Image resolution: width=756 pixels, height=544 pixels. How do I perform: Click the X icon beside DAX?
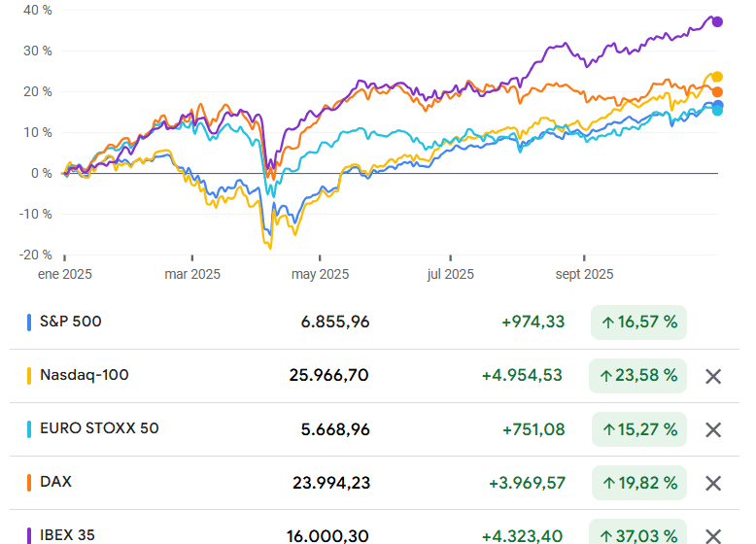point(713,483)
